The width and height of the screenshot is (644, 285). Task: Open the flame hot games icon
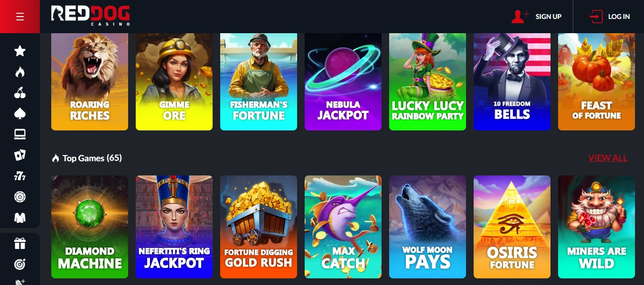pos(20,72)
